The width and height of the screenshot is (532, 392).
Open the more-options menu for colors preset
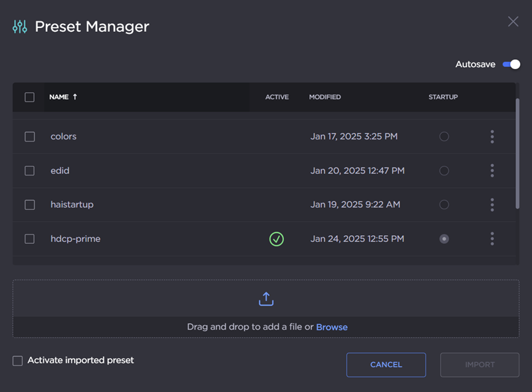tap(492, 137)
